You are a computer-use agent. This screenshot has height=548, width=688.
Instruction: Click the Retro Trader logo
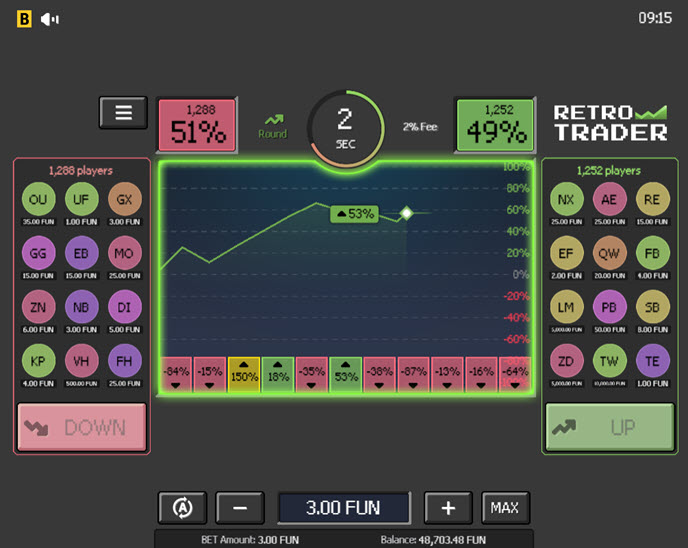coord(611,122)
